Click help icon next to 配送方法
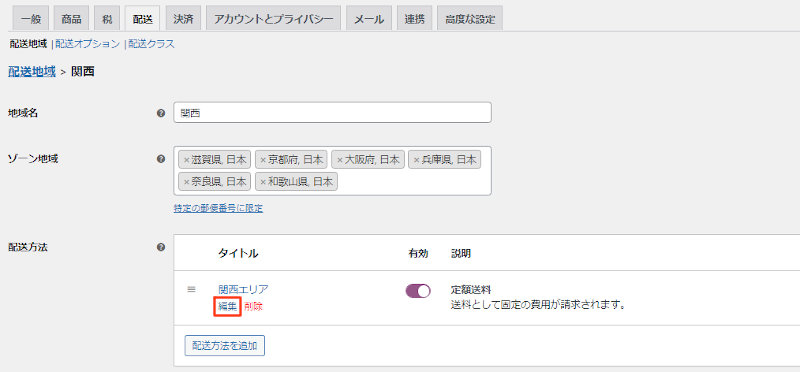 click(x=161, y=247)
